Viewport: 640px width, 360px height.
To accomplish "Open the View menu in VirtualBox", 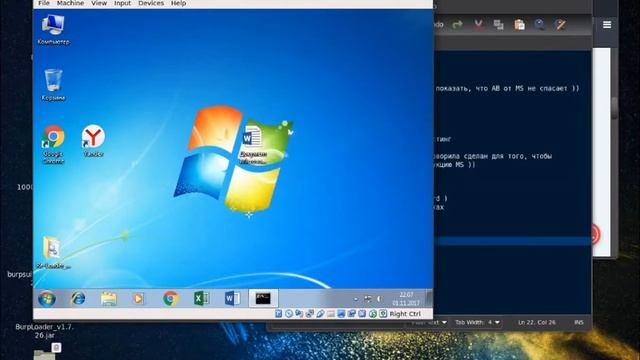I will (99, 3).
